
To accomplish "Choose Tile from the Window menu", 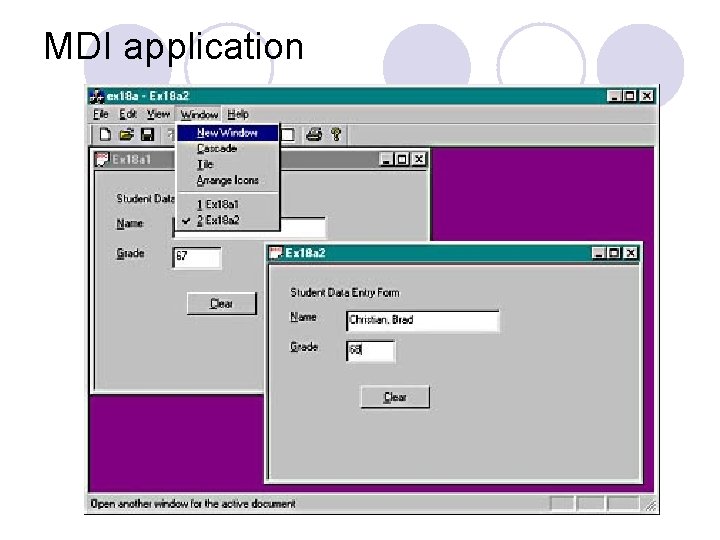I will pos(228,164).
